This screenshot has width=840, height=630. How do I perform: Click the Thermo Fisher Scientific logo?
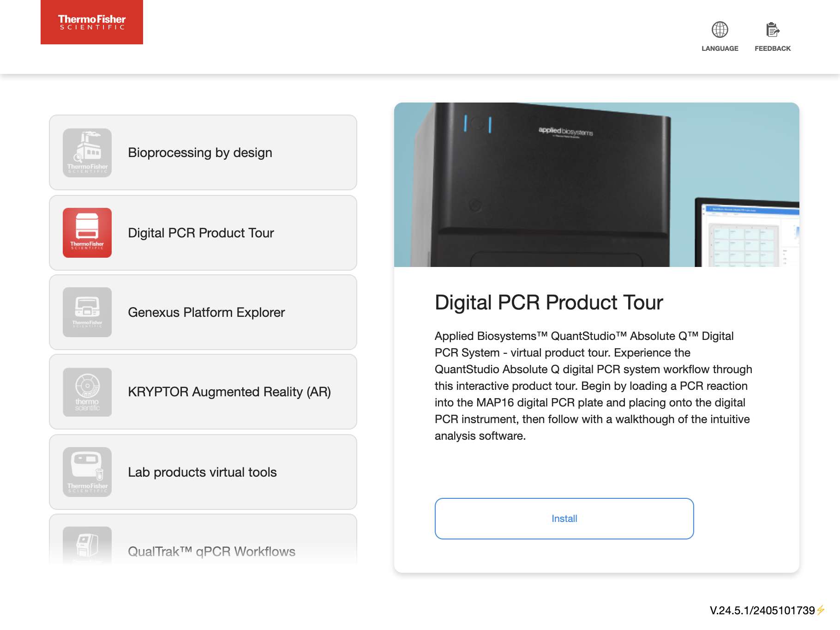coord(92,22)
